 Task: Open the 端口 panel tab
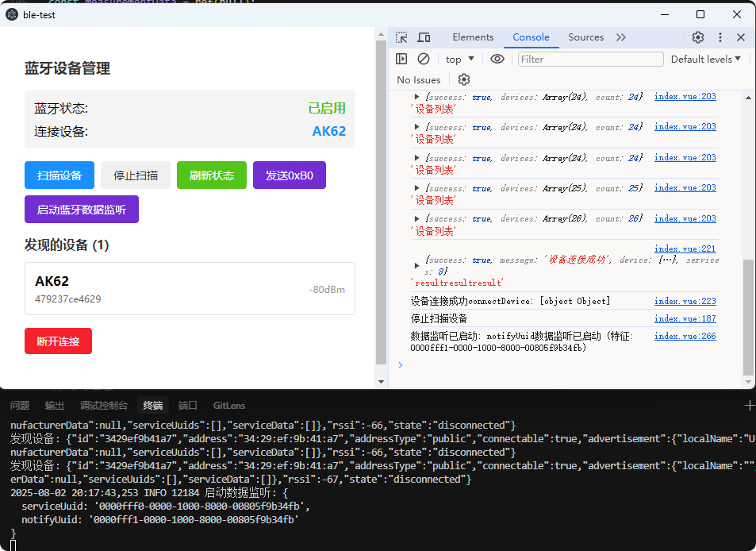click(x=187, y=405)
